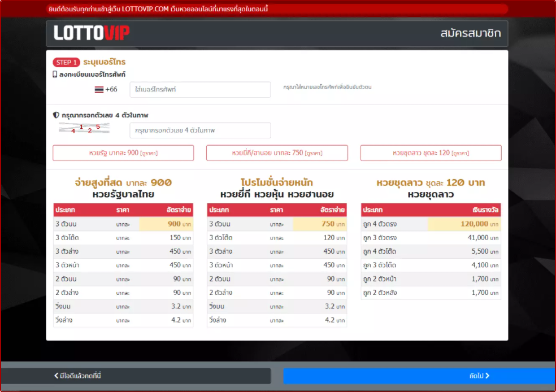Click ถูก 2 ตัวหน้า row in Lao table
The image size is (556, 392).
click(x=431, y=279)
